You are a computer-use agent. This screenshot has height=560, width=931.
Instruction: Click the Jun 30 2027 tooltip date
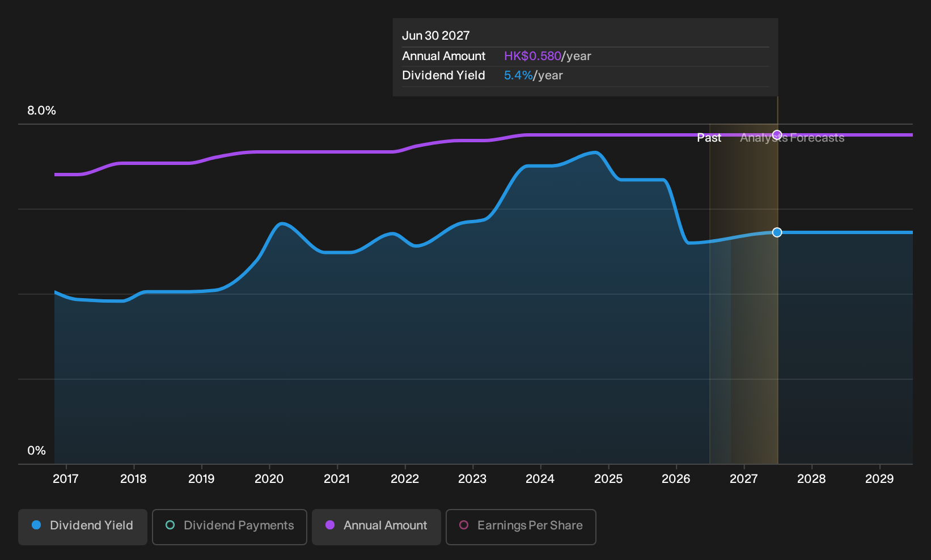tap(435, 36)
